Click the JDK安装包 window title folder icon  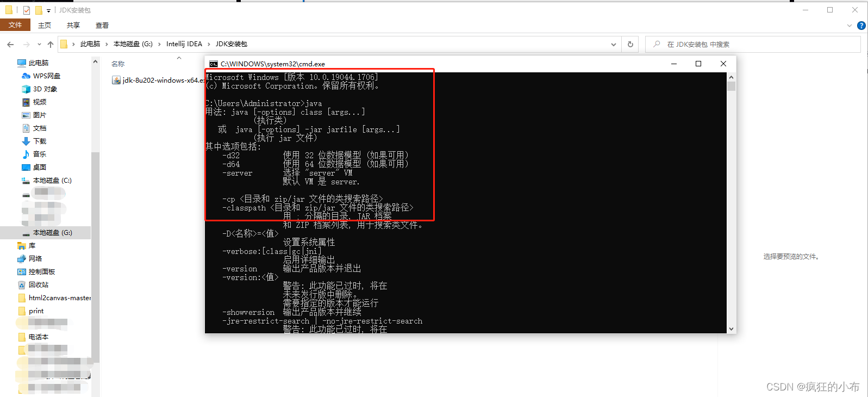point(9,10)
